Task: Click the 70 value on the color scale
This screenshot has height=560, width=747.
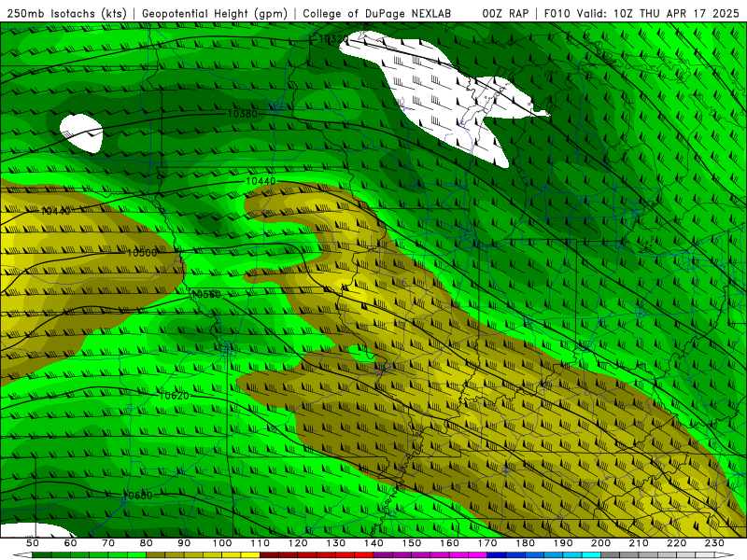Action: coord(108,543)
